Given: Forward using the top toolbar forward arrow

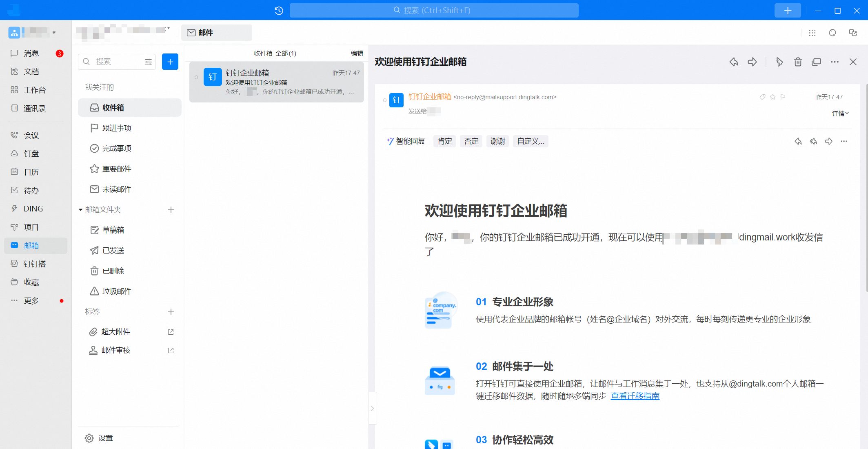Looking at the screenshot, I should [752, 62].
